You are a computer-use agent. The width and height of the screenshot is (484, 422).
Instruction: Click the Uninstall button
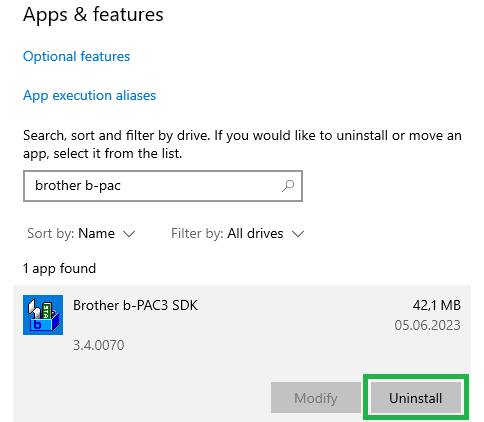pyautogui.click(x=416, y=398)
